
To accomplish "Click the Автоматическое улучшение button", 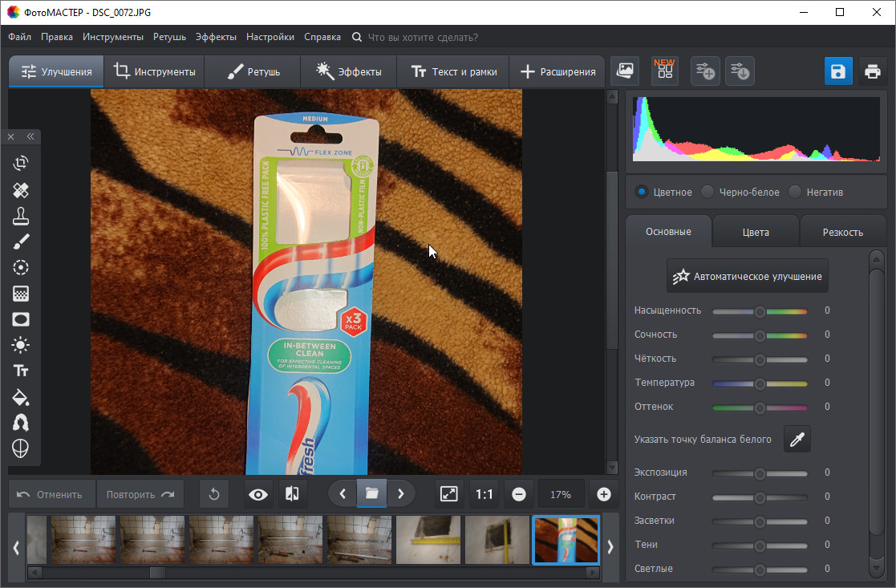I will click(747, 276).
